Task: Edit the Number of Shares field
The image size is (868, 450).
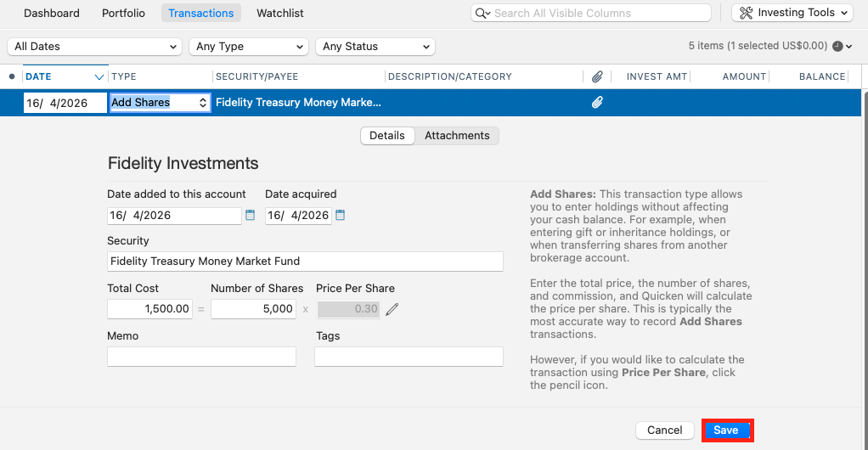Action: [x=254, y=309]
